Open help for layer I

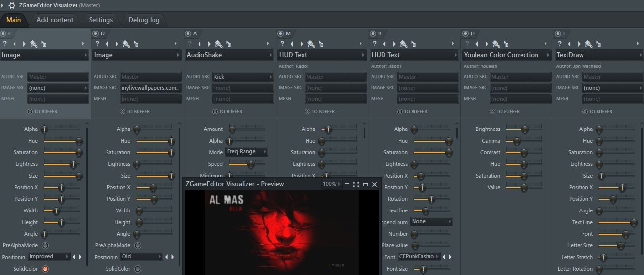[x=560, y=44]
